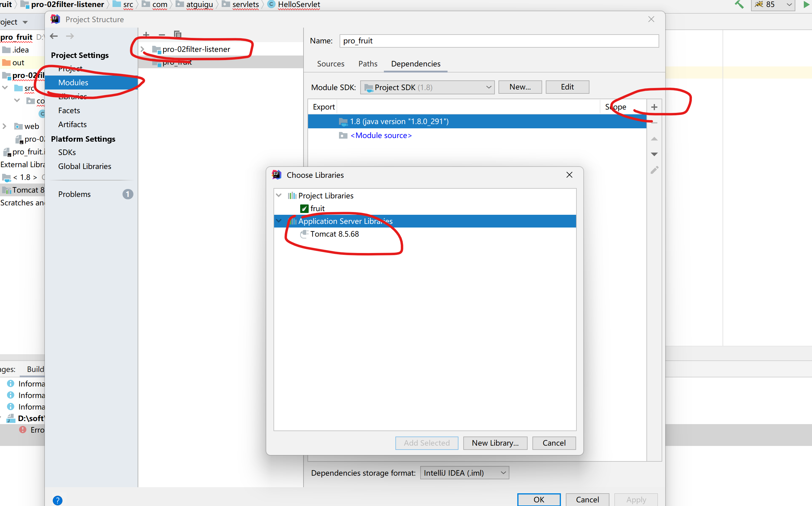This screenshot has width=812, height=506.
Task: Switch to the Sources tab
Action: coord(331,64)
